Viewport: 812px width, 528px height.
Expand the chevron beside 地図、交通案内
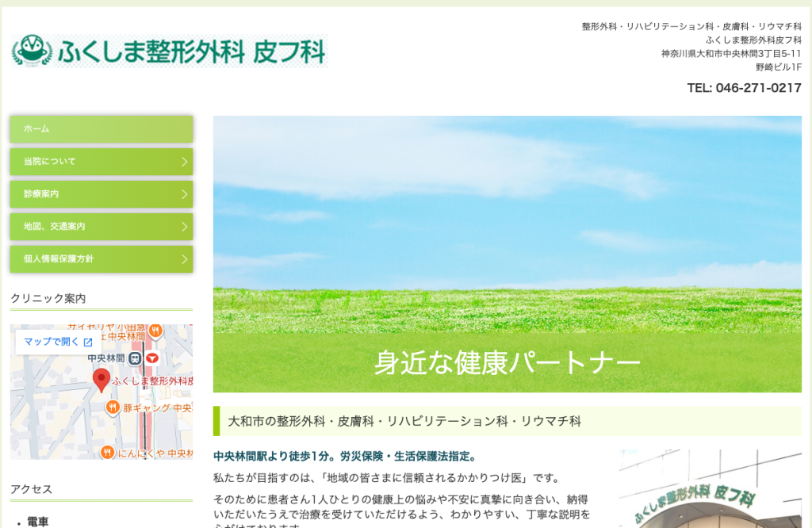184,228
